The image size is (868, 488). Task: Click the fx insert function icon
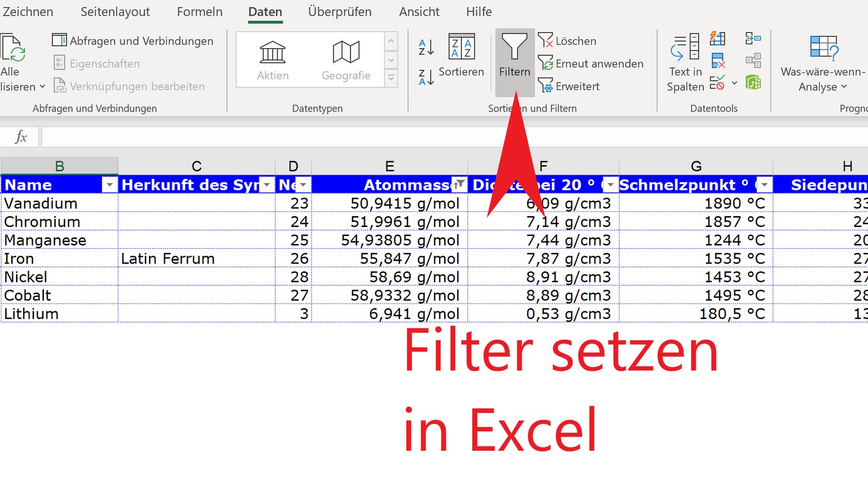[x=21, y=137]
